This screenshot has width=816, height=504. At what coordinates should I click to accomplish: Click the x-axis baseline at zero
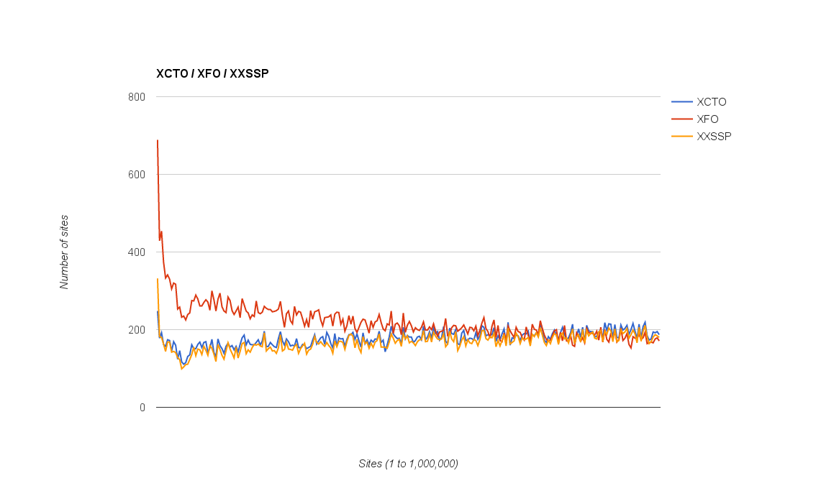pyautogui.click(x=408, y=408)
